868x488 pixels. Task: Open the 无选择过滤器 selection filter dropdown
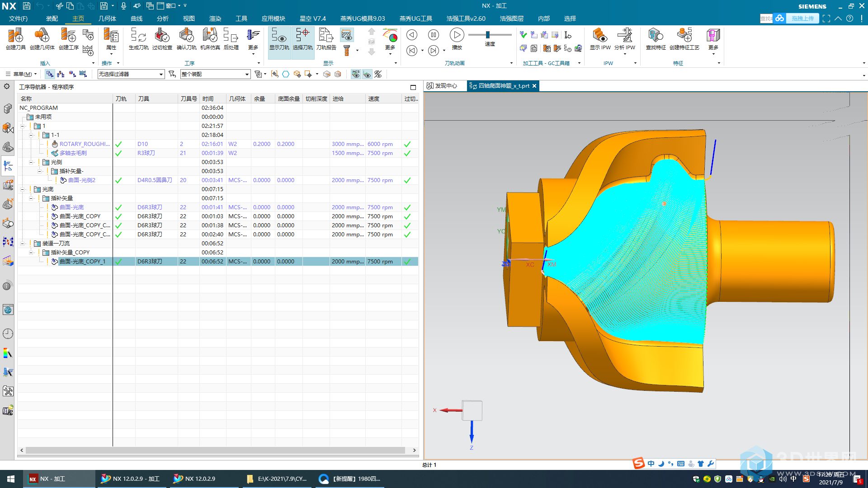[131, 74]
